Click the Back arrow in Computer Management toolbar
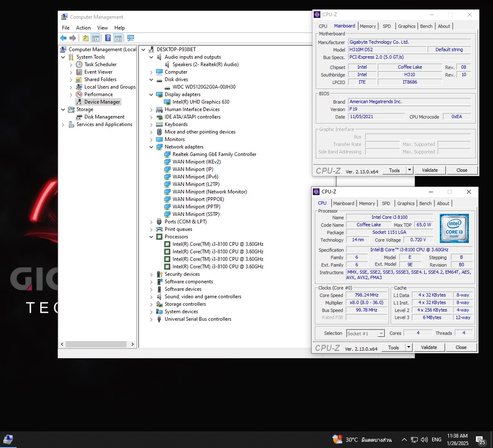The height and width of the screenshot is (448, 493). [63, 38]
